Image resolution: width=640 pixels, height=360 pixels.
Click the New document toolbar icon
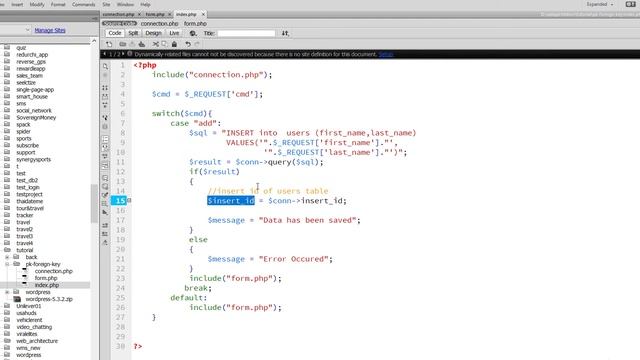[109, 44]
